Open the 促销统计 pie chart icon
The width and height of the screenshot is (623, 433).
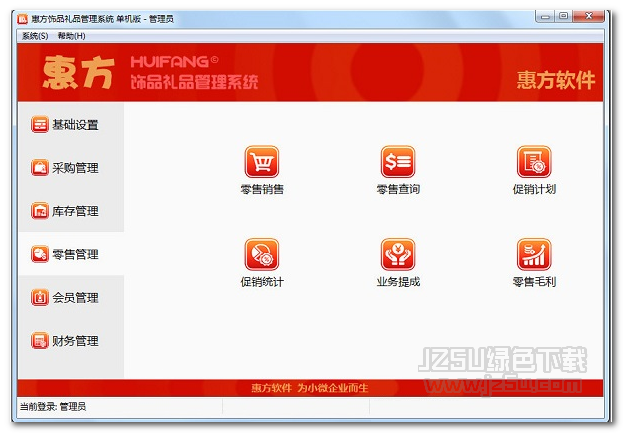pyautogui.click(x=262, y=254)
